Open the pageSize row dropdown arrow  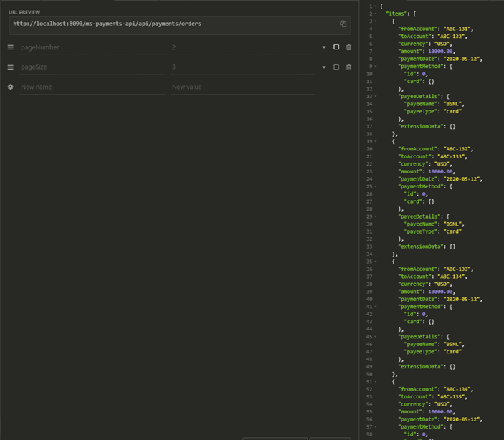point(323,67)
